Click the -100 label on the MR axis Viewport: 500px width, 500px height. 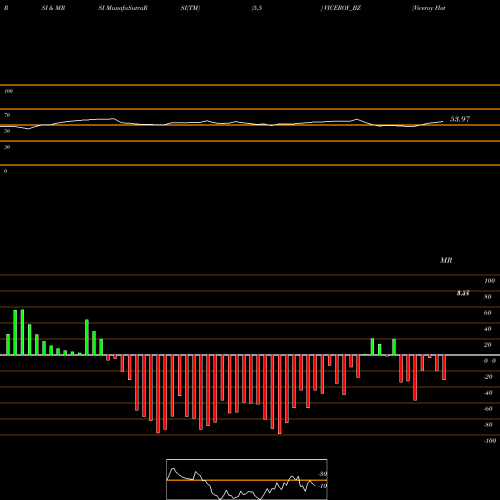pyautogui.click(x=490, y=441)
